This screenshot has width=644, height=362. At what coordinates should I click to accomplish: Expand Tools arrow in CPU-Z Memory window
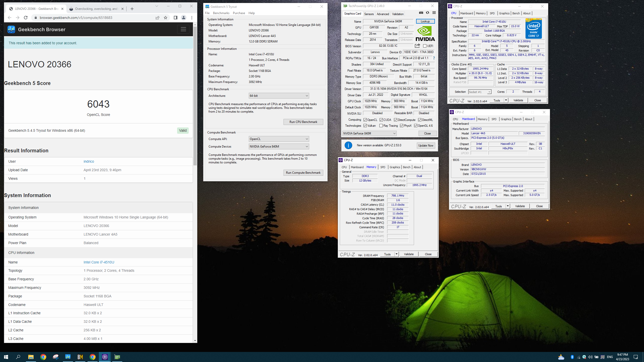tap(396, 254)
